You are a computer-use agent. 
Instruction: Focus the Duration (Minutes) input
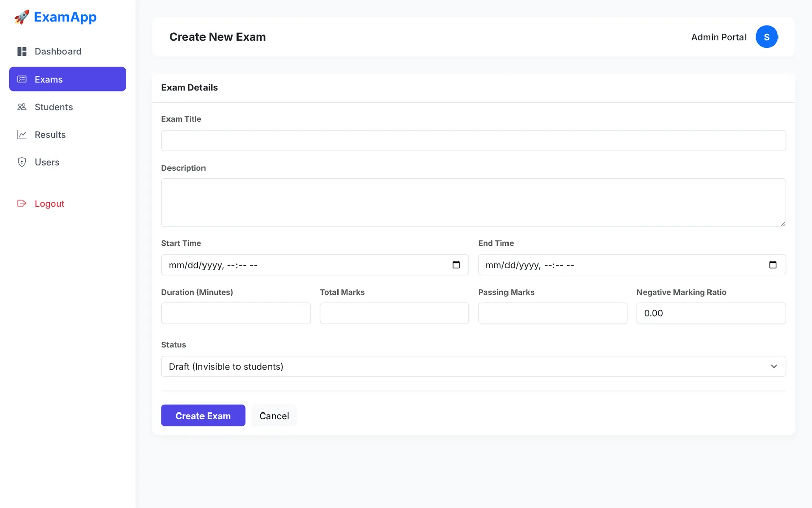click(236, 313)
